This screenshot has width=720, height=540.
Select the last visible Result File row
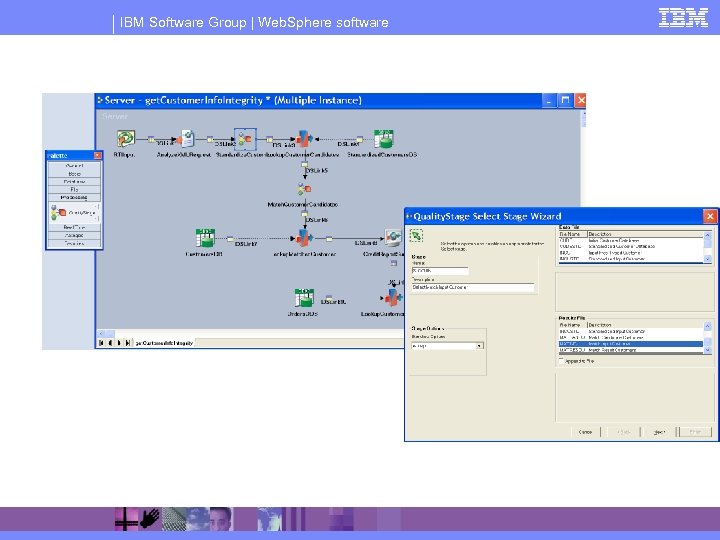(x=631, y=350)
